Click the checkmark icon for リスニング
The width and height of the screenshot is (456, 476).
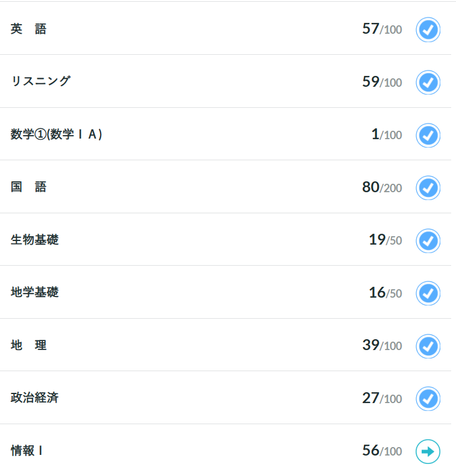[x=428, y=82]
